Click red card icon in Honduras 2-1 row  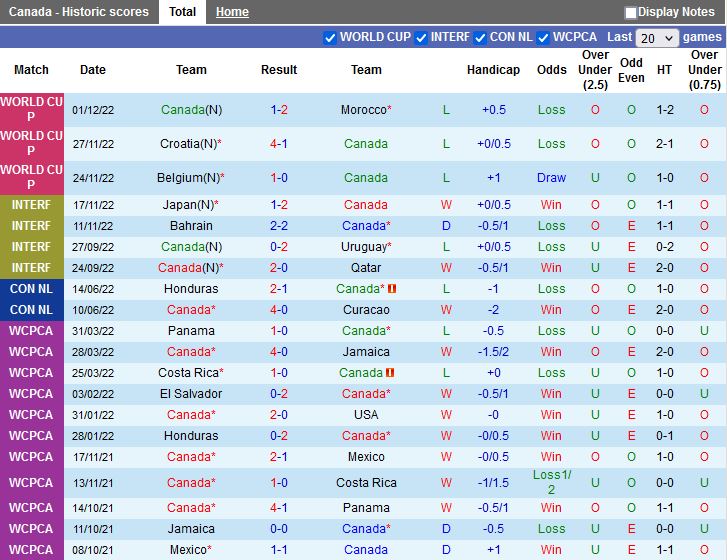tap(393, 289)
